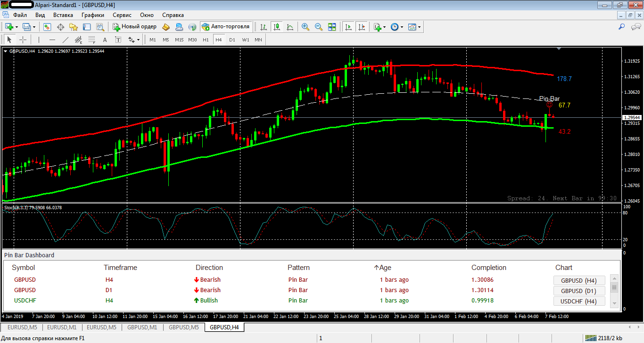Open the Strategy Tester icon
644x343 pixels.
[100, 27]
